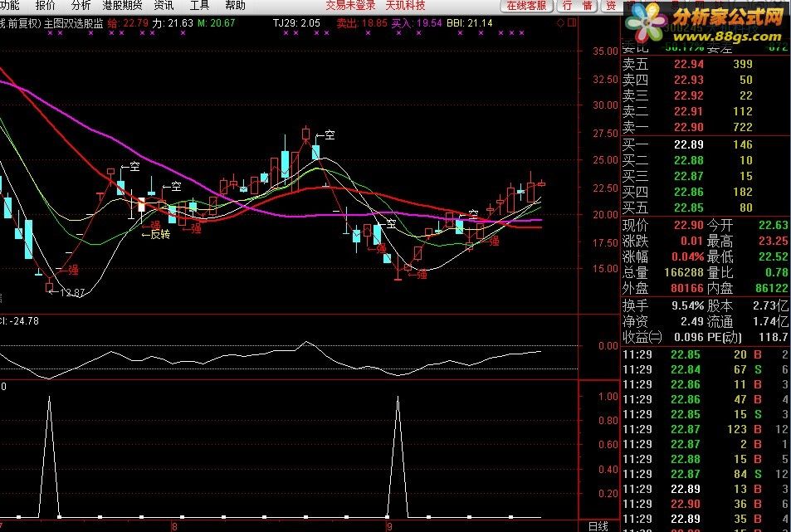Click the 卖出: 18.85 indicator value
This screenshot has height=532, width=791.
coord(362,23)
